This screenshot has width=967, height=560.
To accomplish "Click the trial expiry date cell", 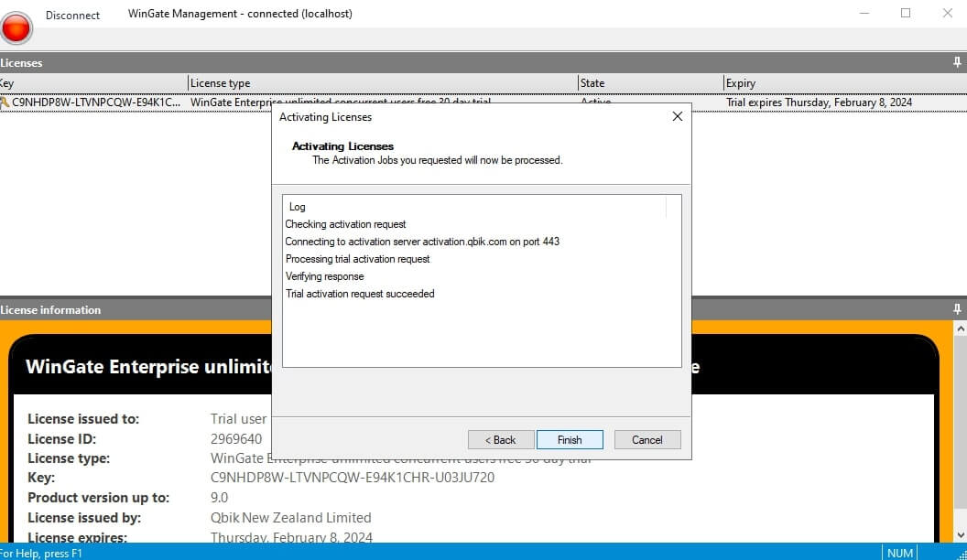I will pos(819,102).
